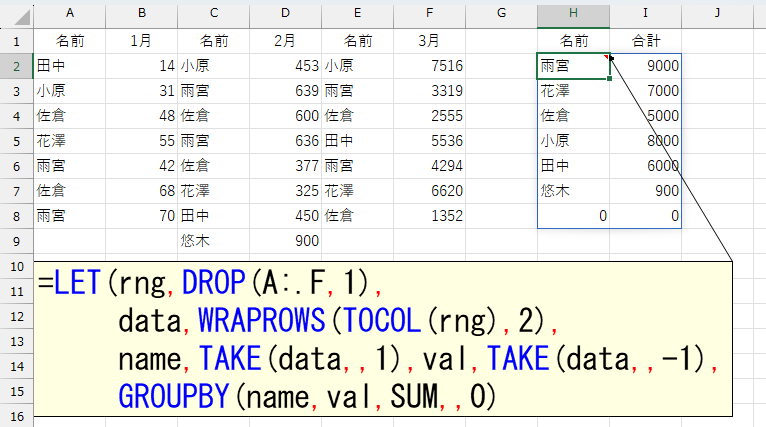This screenshot has width=766, height=427.
Task: Select cell A5 containing 花澤
Action: point(69,141)
